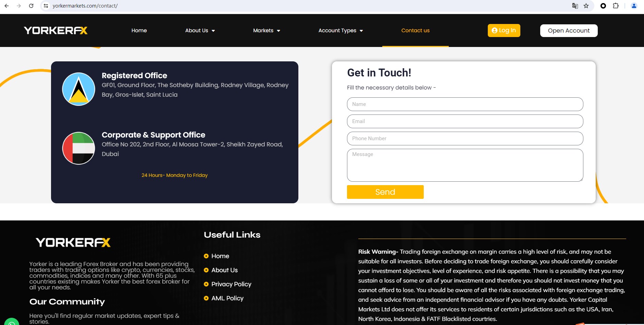The width and height of the screenshot is (644, 325).
Task: Click the browser forward arrow
Action: [19, 6]
